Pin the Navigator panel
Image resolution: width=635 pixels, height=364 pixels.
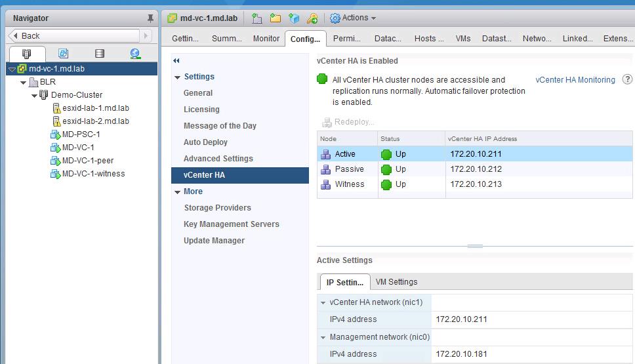150,18
